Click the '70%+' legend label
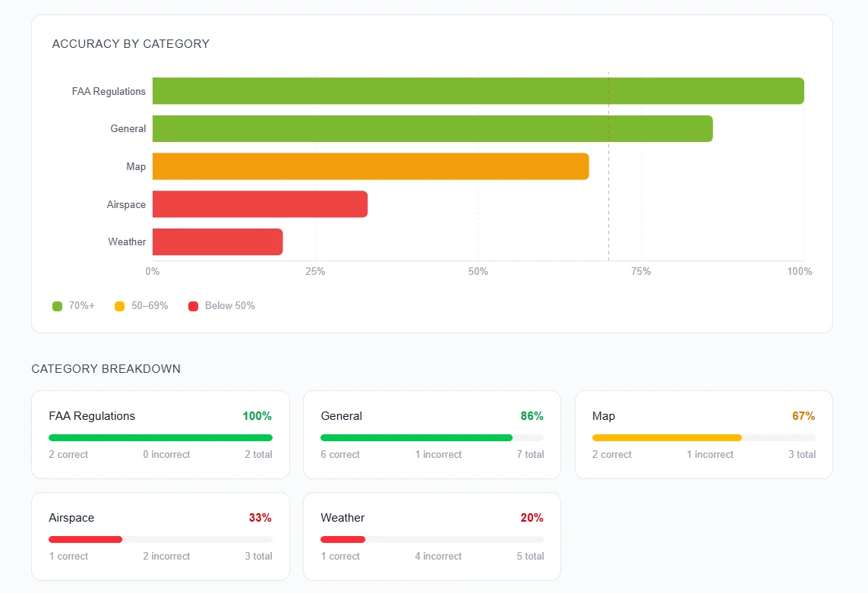868x593 pixels. coord(81,306)
